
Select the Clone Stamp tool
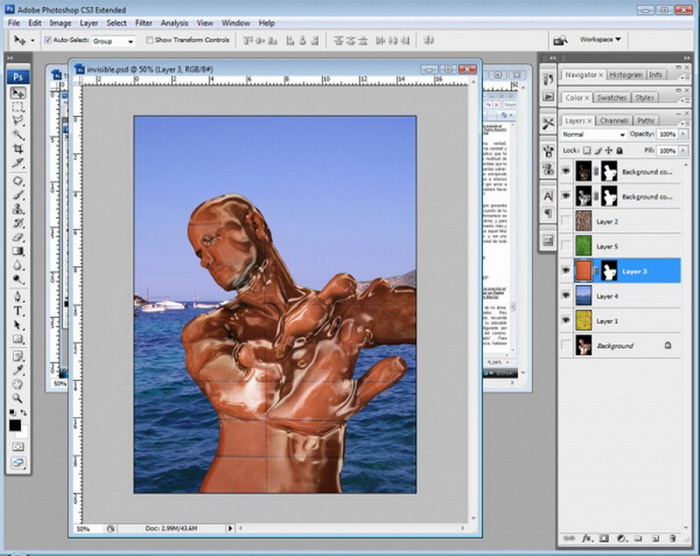pos(18,209)
